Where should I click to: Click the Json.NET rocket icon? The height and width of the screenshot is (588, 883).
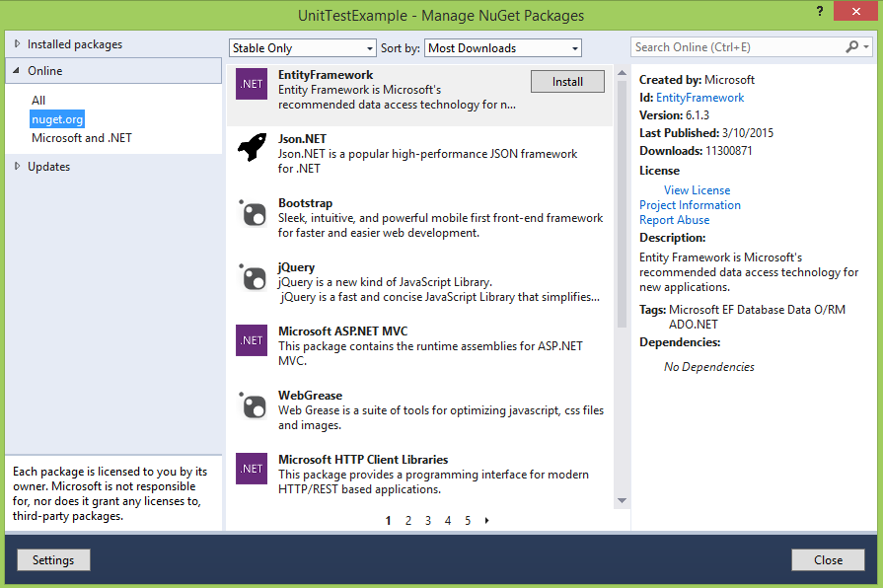coord(252,148)
